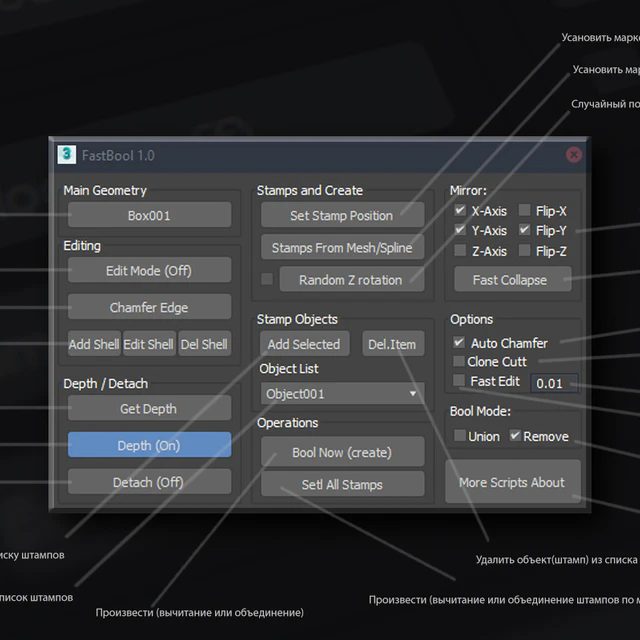Enable the Clone Cutt checkbox
The width and height of the screenshot is (640, 640).
pos(459,361)
